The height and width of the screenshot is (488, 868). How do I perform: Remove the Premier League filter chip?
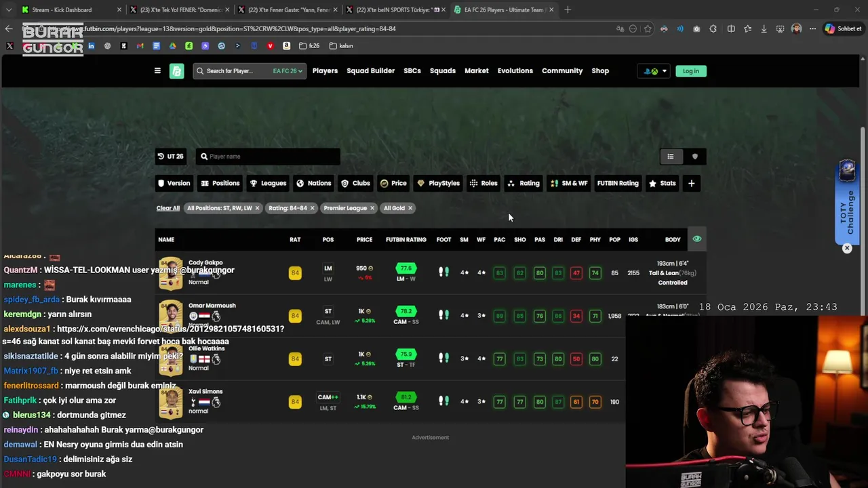pos(372,208)
